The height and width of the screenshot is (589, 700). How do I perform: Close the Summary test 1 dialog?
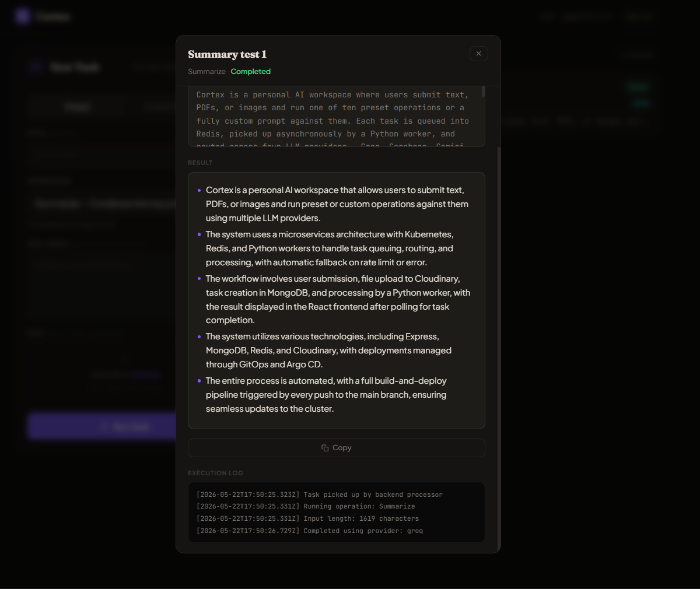click(x=478, y=54)
